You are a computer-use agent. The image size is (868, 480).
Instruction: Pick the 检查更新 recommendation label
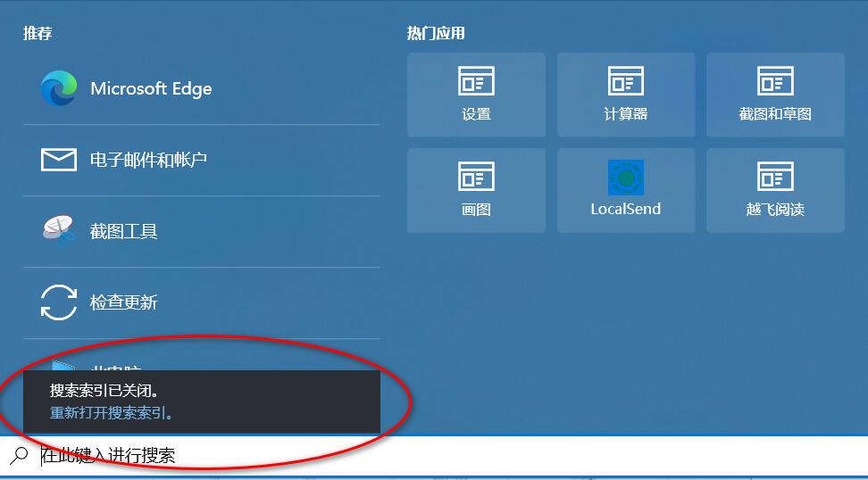(123, 302)
